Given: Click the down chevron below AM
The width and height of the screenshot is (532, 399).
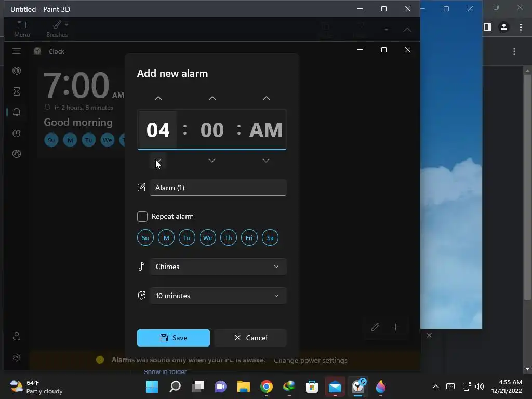Looking at the screenshot, I should (x=266, y=161).
